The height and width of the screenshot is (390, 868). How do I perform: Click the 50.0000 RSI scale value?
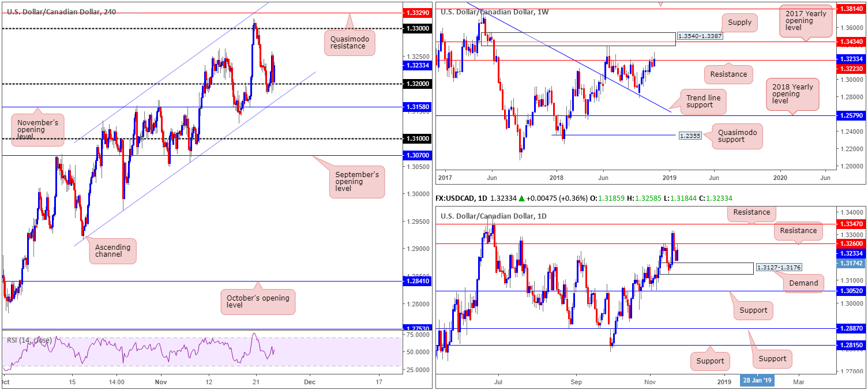pyautogui.click(x=416, y=352)
